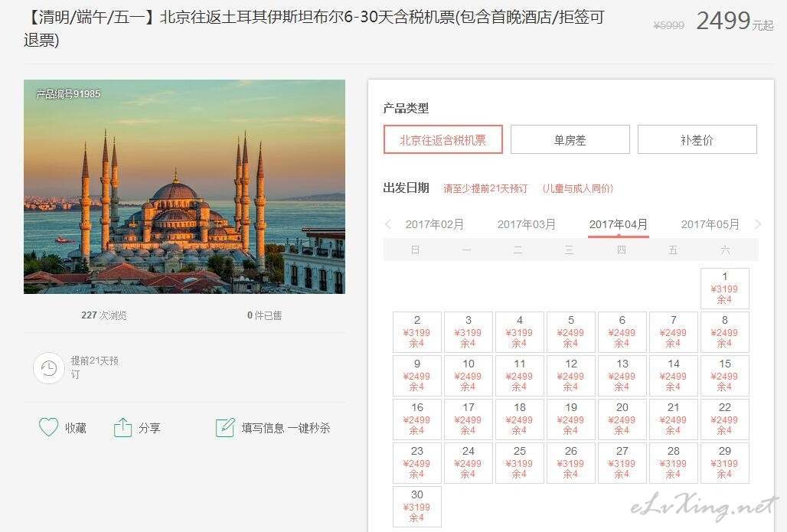Screen dimensions: 787x532
Task: Click the fill-in info pencil icon
Action: point(225,427)
